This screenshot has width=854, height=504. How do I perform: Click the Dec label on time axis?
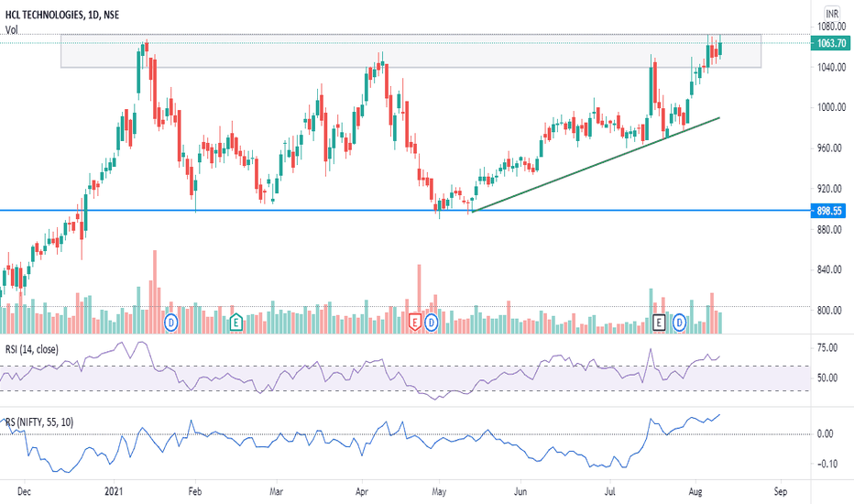[x=24, y=491]
